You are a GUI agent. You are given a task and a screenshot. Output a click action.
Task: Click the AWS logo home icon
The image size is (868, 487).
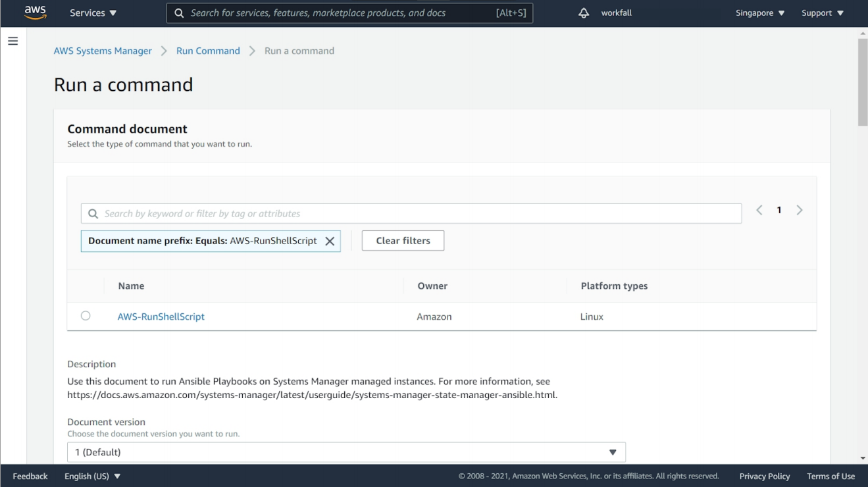pyautogui.click(x=36, y=13)
